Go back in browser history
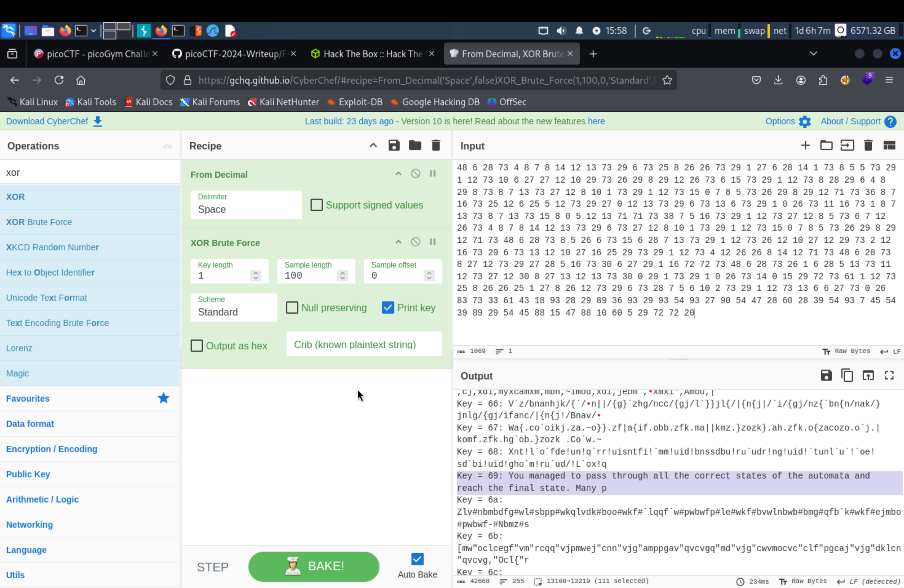The image size is (904, 588). [15, 80]
